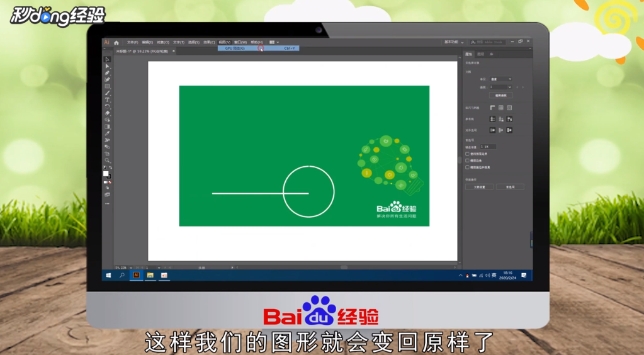Select the Blend tool
Screen dimensions: 644x355
[x=107, y=147]
